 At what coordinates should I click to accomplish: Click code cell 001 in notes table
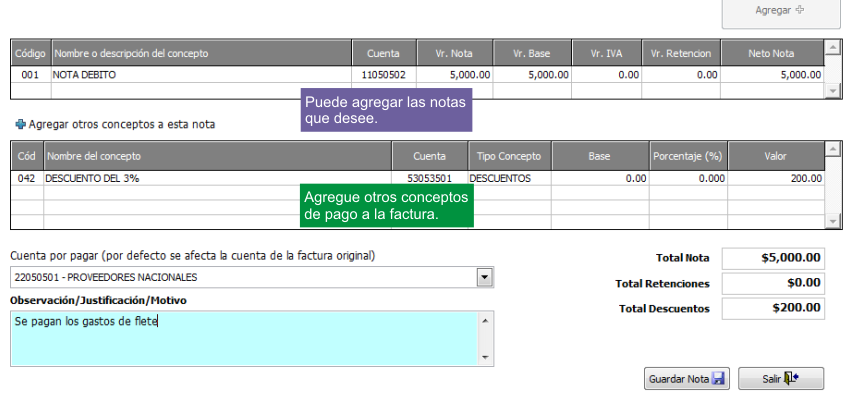pos(31,75)
